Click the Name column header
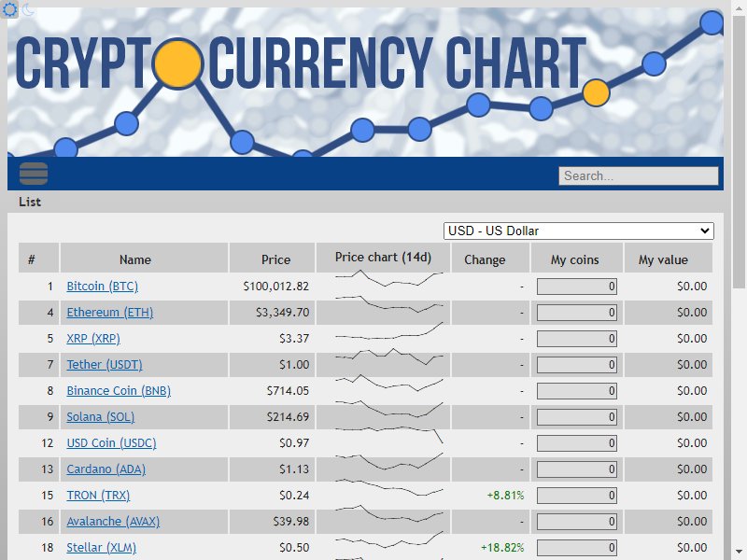Image resolution: width=747 pixels, height=560 pixels. 144,259
